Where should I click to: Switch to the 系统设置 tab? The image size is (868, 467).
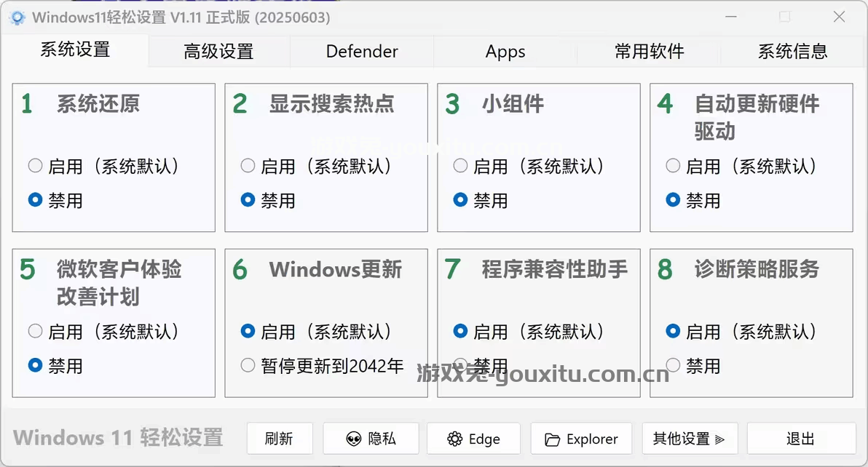pyautogui.click(x=75, y=49)
